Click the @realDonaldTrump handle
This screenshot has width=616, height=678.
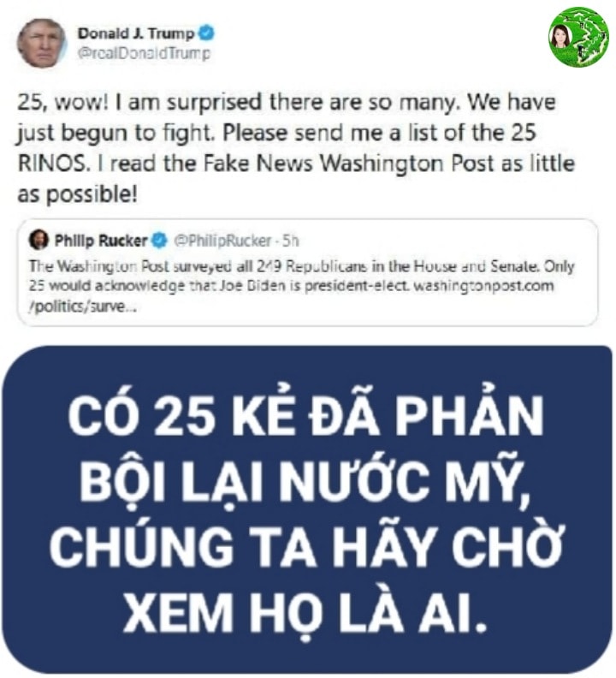click(144, 53)
